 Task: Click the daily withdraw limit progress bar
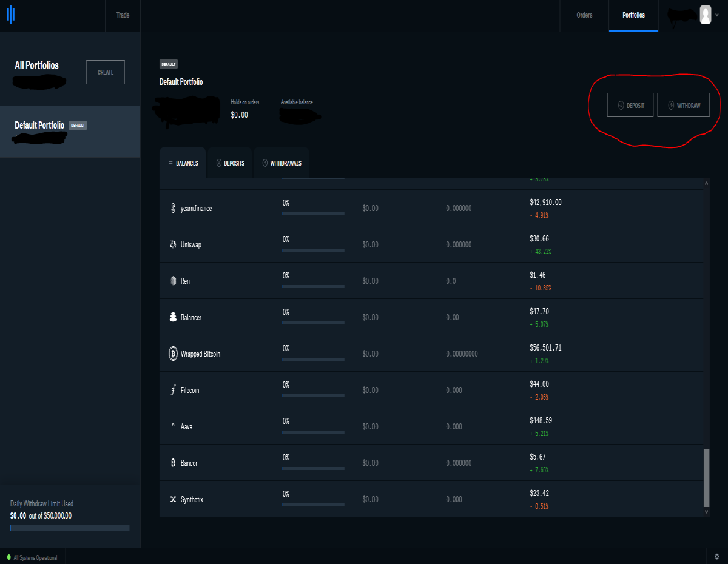pyautogui.click(x=70, y=528)
